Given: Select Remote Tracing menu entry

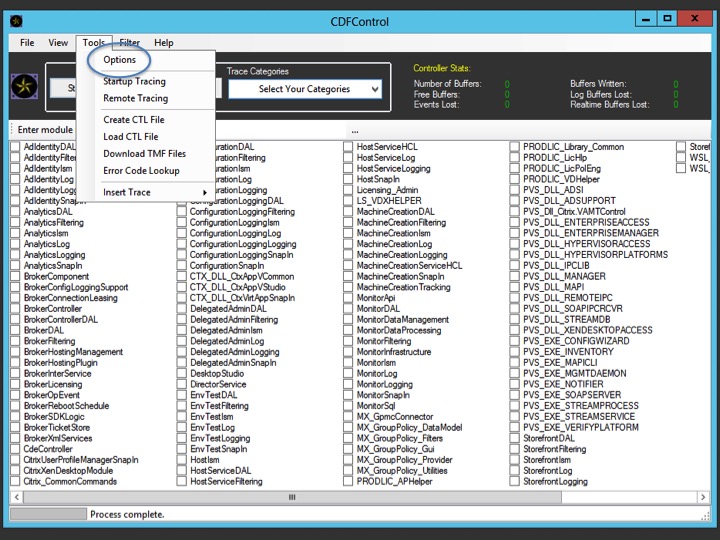Looking at the screenshot, I should (135, 98).
